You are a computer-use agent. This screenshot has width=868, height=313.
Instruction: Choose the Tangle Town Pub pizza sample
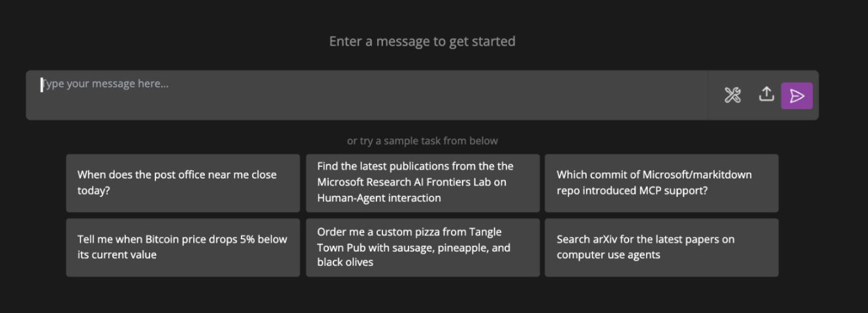pos(422,247)
